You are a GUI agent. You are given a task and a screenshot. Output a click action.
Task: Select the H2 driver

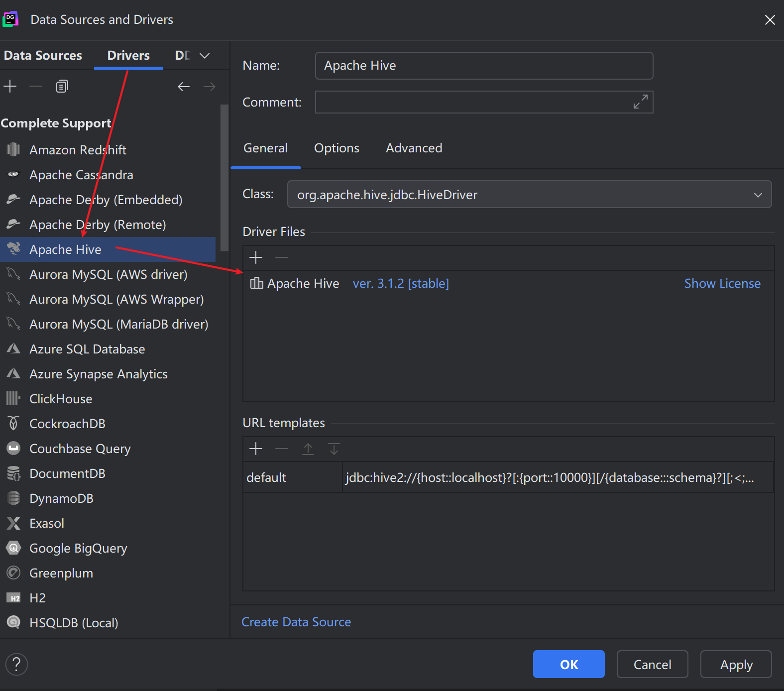(x=108, y=598)
